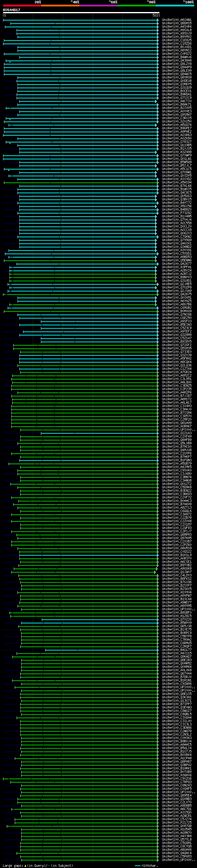Click the red identity legend segment
Screen dimensions: 197x868
[x=22, y=6]
